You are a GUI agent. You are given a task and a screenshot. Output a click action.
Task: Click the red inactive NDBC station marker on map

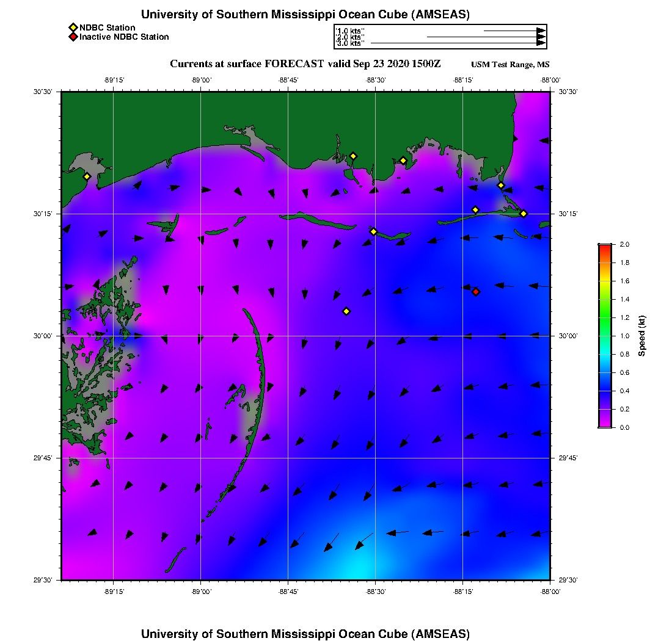click(476, 292)
